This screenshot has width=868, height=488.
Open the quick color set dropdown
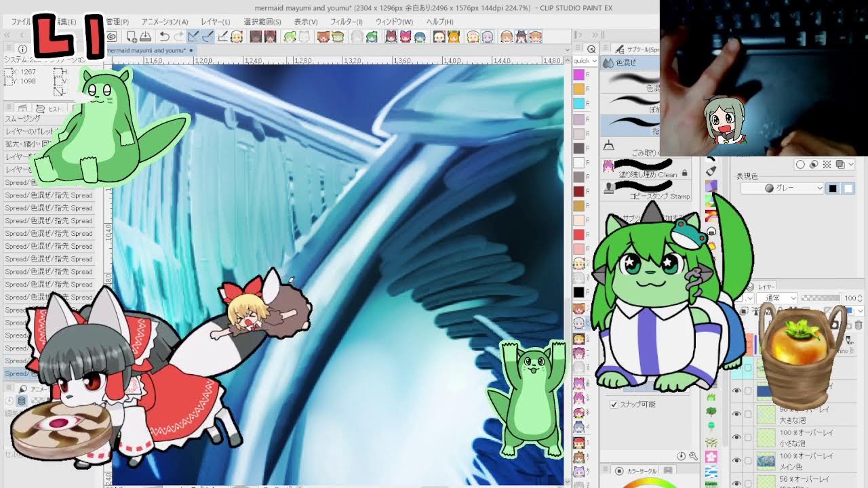(x=585, y=60)
